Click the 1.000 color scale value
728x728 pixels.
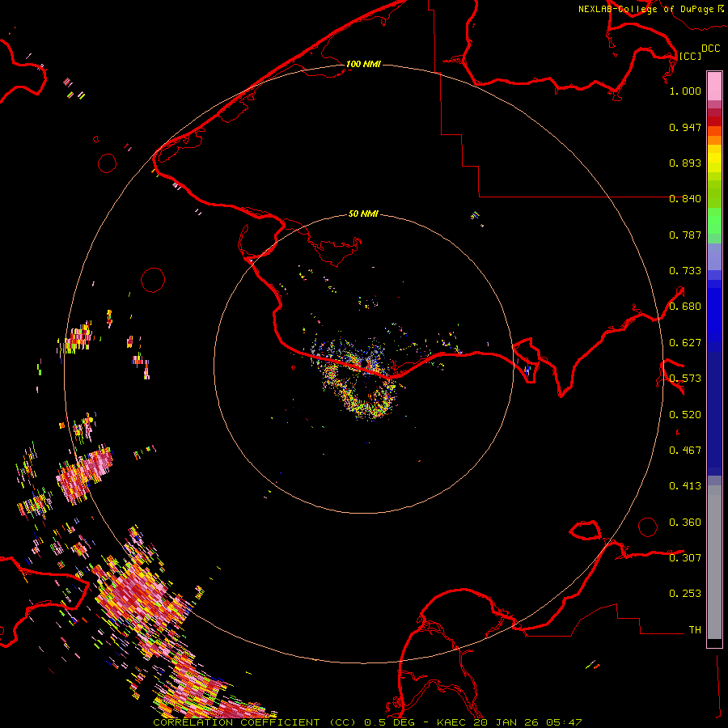(685, 91)
